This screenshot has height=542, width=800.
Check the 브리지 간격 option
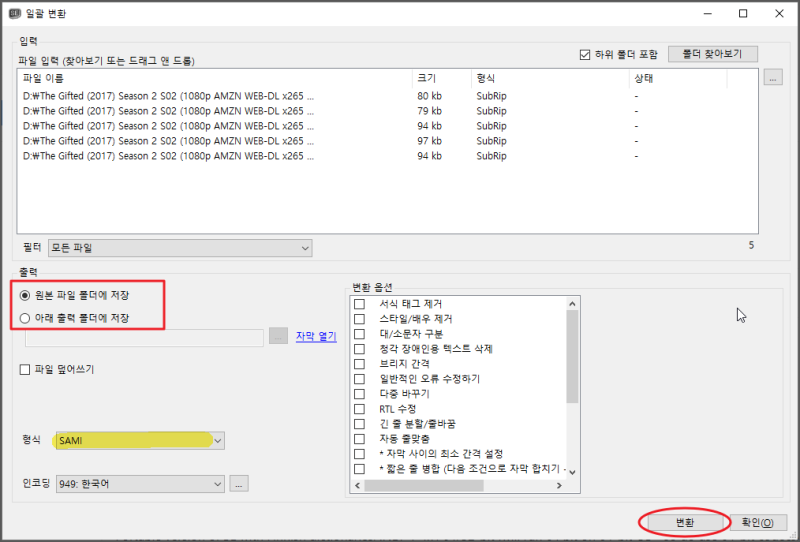[x=359, y=364]
